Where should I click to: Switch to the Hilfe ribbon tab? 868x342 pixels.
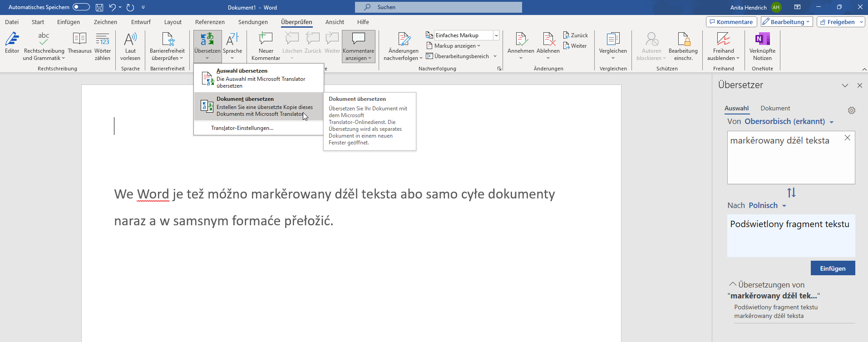[x=363, y=22]
